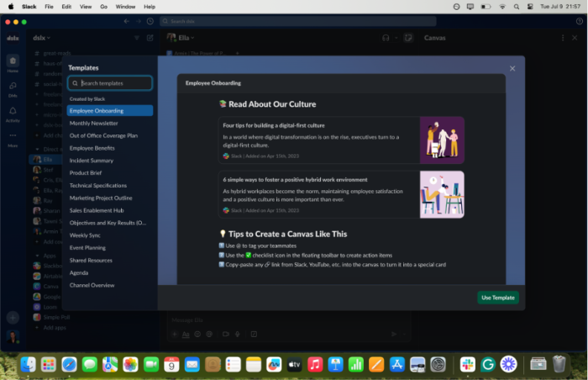Open Canvas more options menu
The height and width of the screenshot is (380, 588).
point(563,38)
